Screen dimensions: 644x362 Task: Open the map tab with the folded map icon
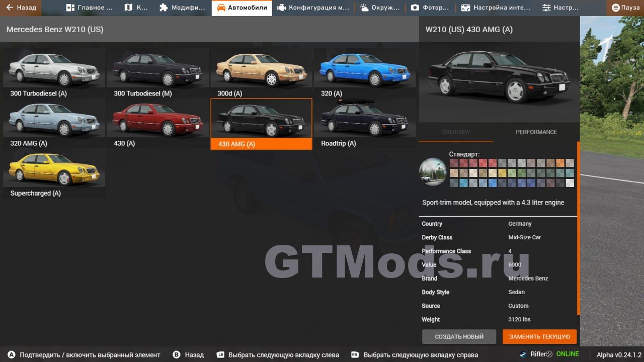pos(136,8)
